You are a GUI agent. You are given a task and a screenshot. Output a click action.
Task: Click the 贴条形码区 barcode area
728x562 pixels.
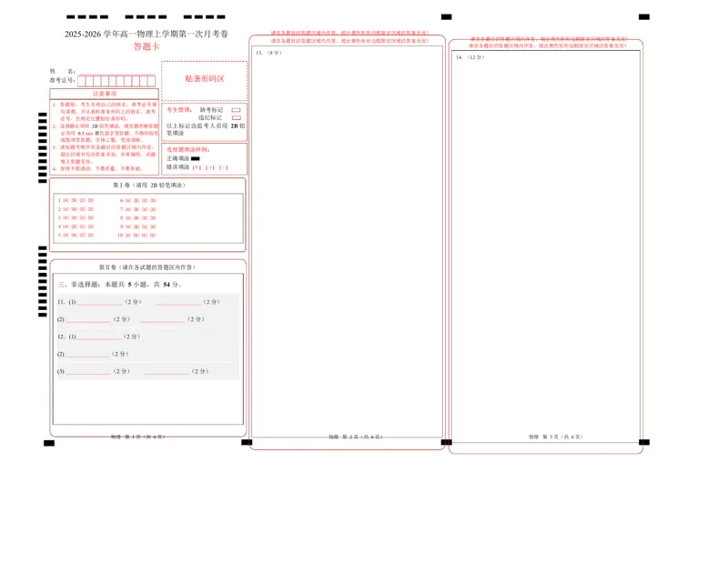(x=204, y=79)
